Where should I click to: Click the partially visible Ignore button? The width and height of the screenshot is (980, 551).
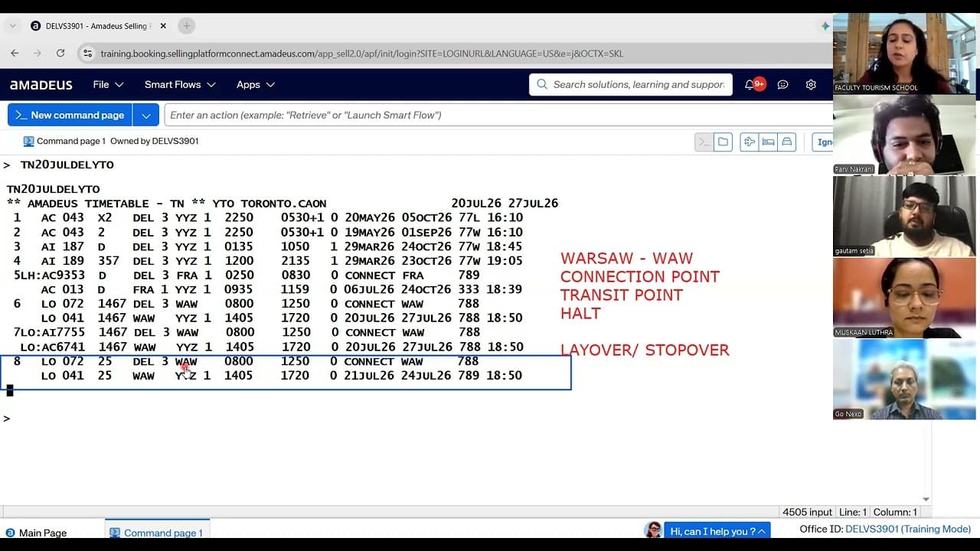coord(822,142)
